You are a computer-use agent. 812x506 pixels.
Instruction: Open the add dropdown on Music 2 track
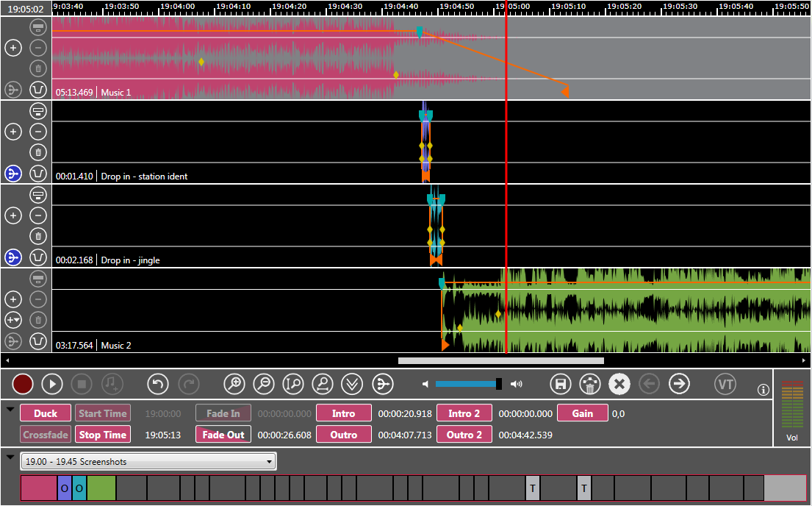coord(13,320)
